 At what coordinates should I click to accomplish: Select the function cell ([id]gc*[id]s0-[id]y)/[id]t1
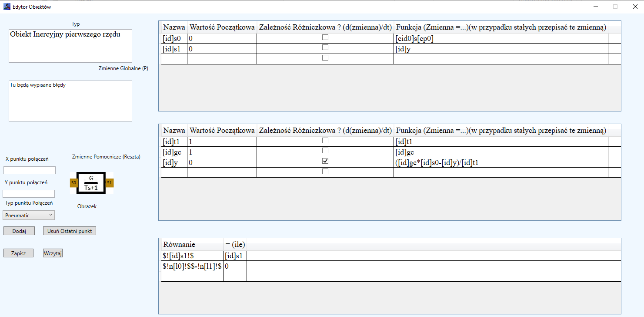(x=501, y=162)
